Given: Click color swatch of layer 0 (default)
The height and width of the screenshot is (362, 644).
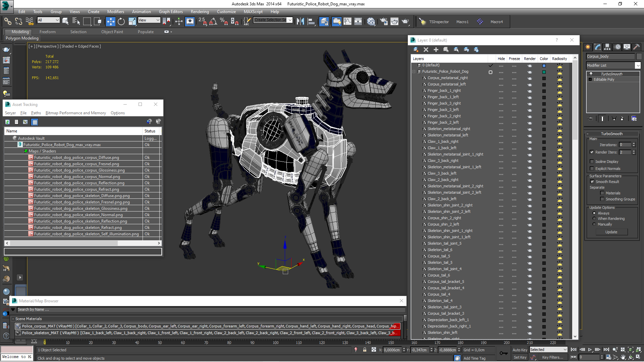Looking at the screenshot, I should pos(544,66).
